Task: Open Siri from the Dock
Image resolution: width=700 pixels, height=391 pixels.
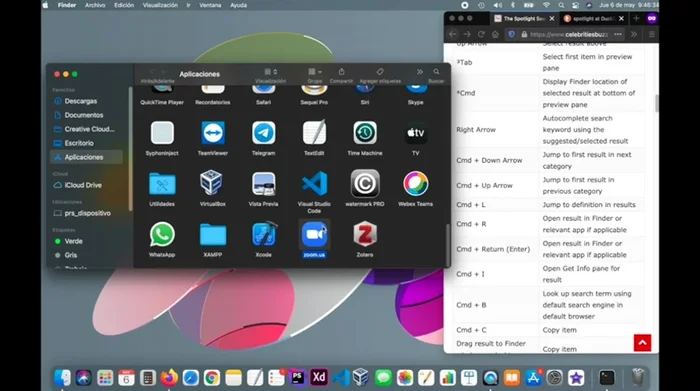Action: [x=83, y=378]
